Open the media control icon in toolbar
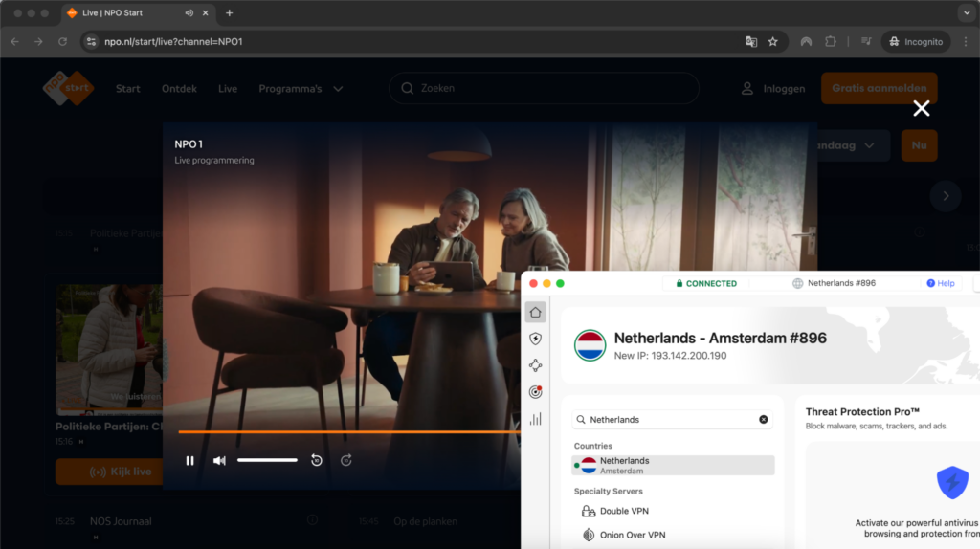 click(865, 42)
